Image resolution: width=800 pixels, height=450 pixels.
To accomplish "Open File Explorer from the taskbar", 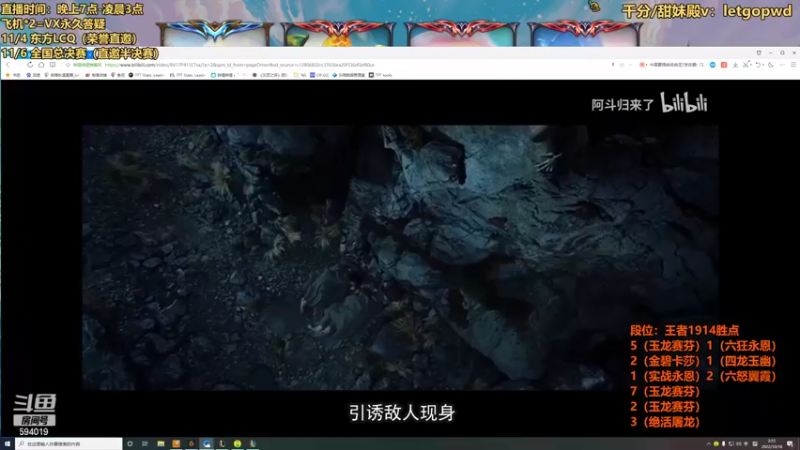I will [x=161, y=444].
